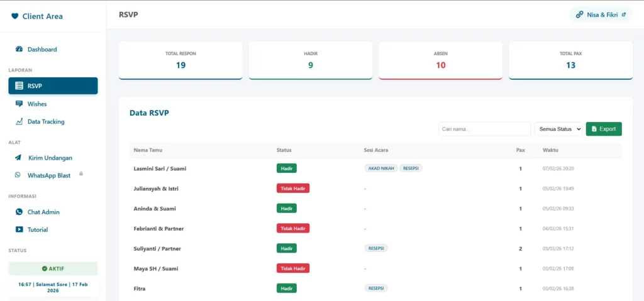Click guest name Fitra
This screenshot has width=644, height=301.
pos(140,288)
